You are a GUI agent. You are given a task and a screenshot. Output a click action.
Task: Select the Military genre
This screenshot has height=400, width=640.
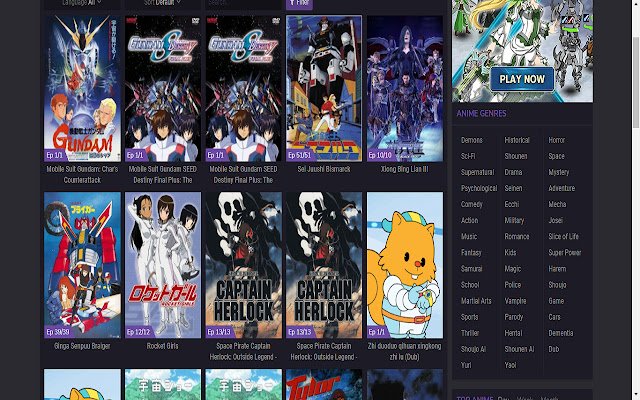click(x=514, y=220)
